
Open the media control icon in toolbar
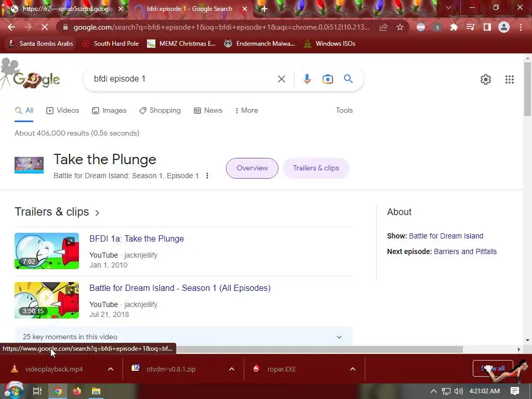tap(470, 27)
